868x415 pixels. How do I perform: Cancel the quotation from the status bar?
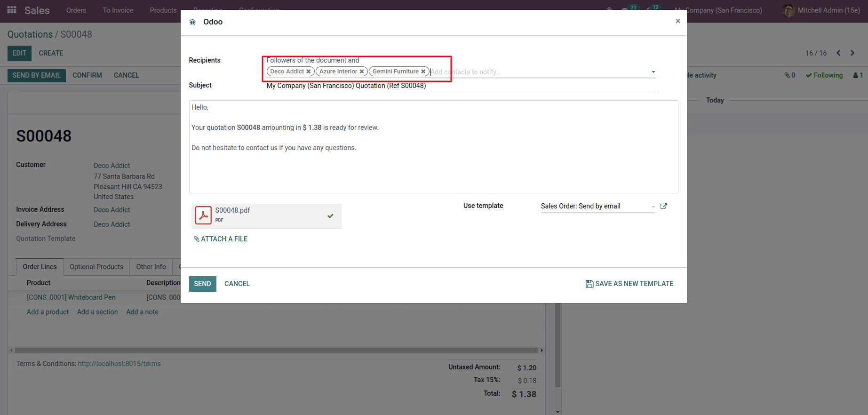point(127,75)
